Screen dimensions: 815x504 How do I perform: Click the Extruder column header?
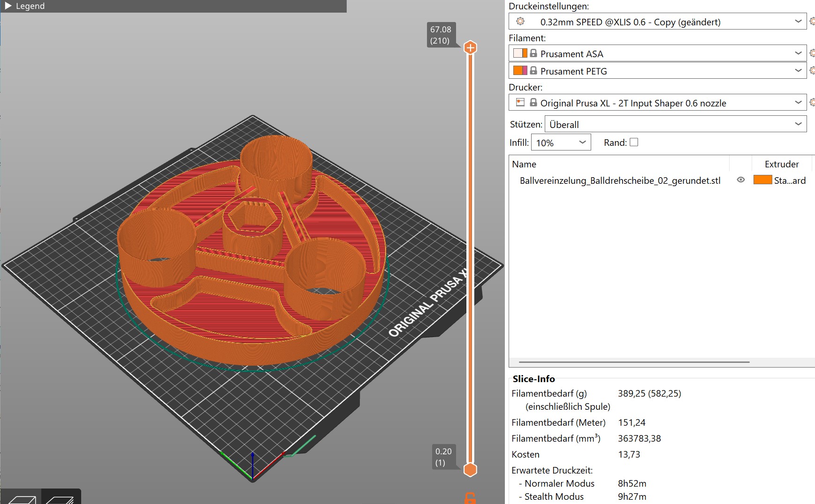(782, 164)
